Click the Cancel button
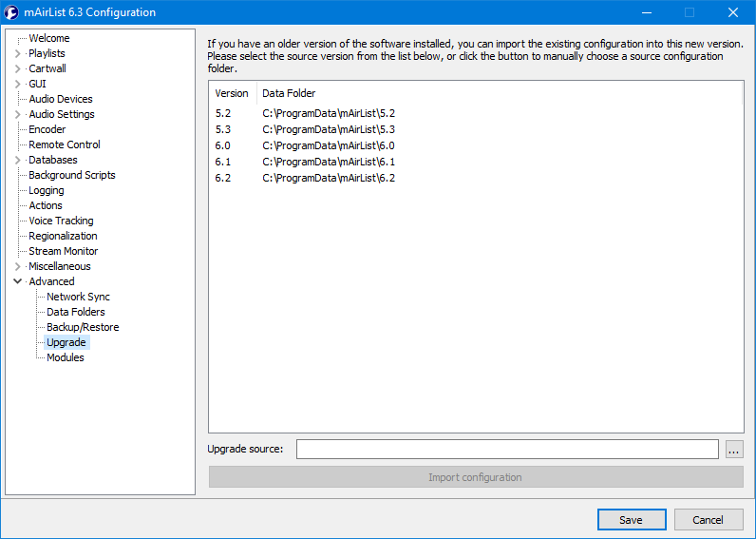 tap(708, 520)
